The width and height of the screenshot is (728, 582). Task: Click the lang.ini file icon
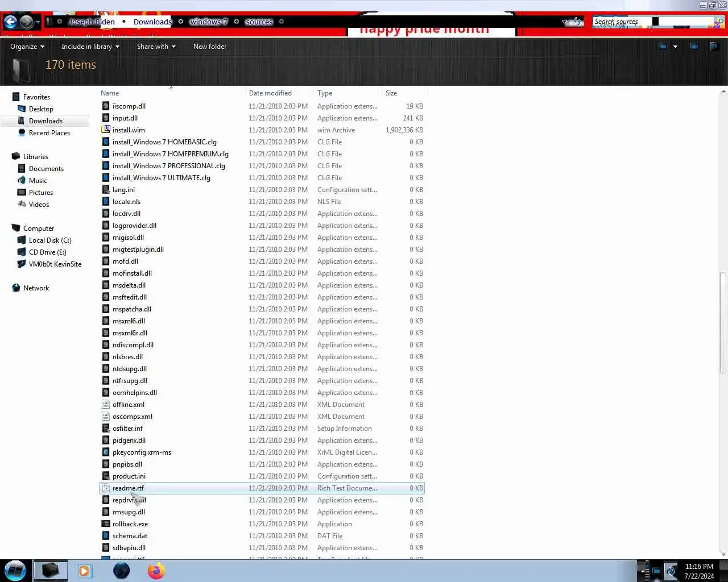106,189
